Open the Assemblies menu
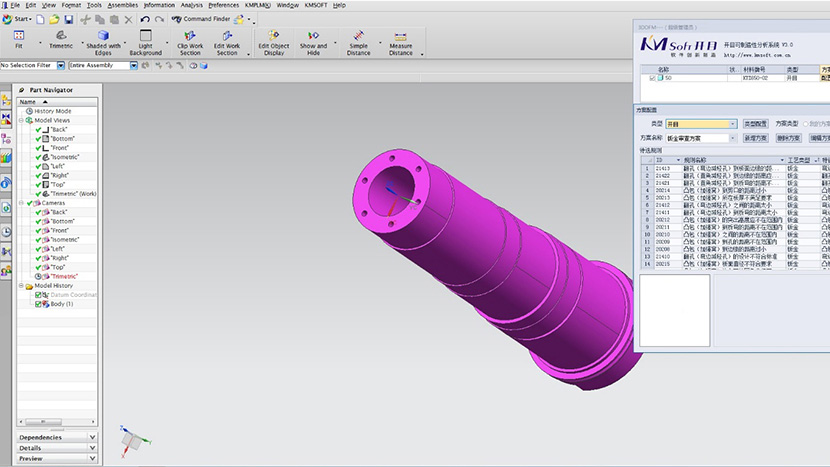This screenshot has width=830, height=467. [x=123, y=5]
